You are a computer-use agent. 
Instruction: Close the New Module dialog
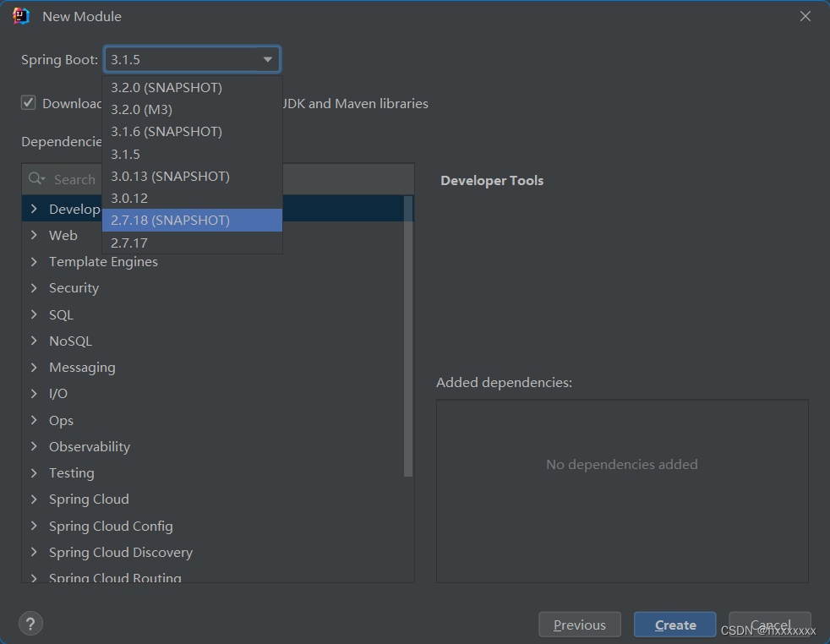pos(805,16)
